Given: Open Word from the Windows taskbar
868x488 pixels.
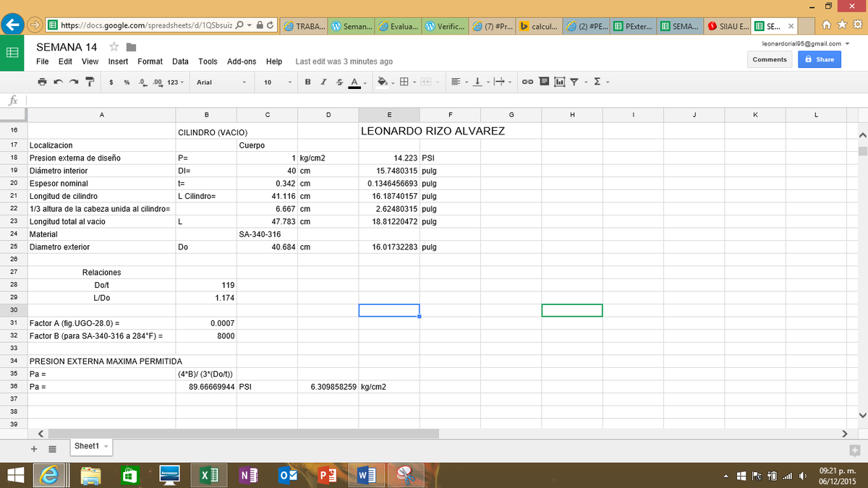Looking at the screenshot, I should pos(367,475).
